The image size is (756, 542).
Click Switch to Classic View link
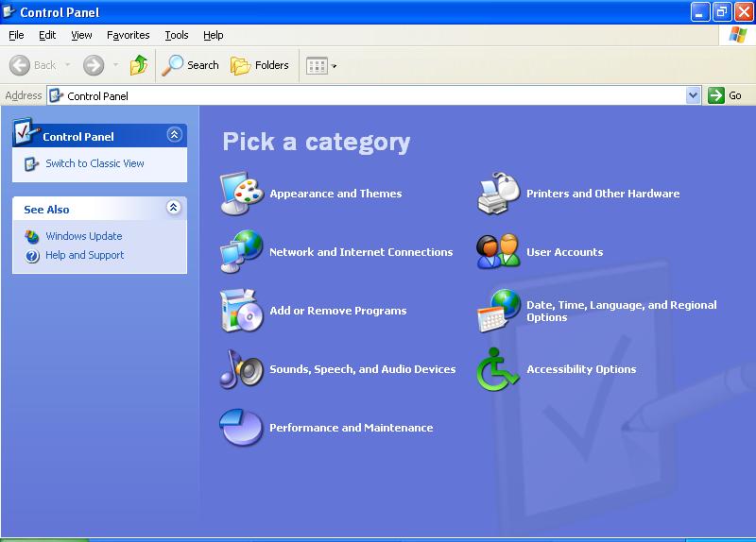[x=95, y=163]
